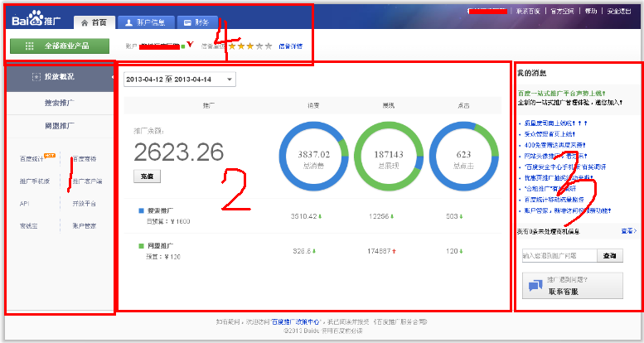Click the 120 clicks value
Image resolution: width=644 pixels, height=343 pixels.
pos(452,251)
